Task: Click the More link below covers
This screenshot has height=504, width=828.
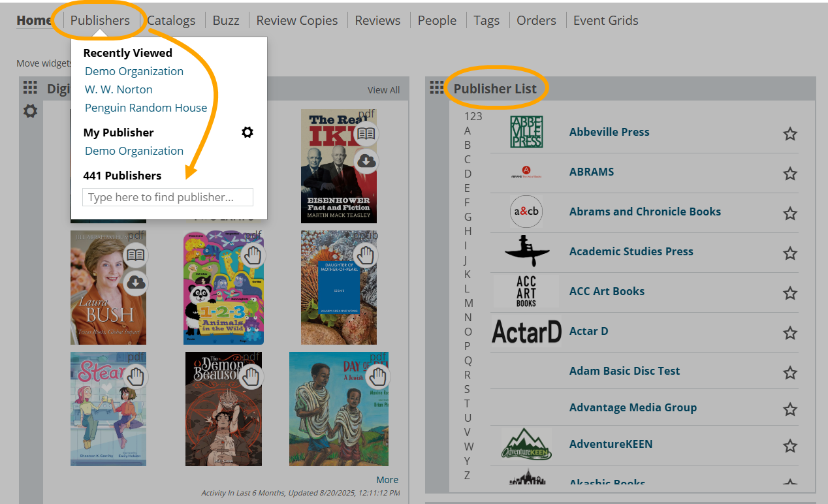Action: 387,480
